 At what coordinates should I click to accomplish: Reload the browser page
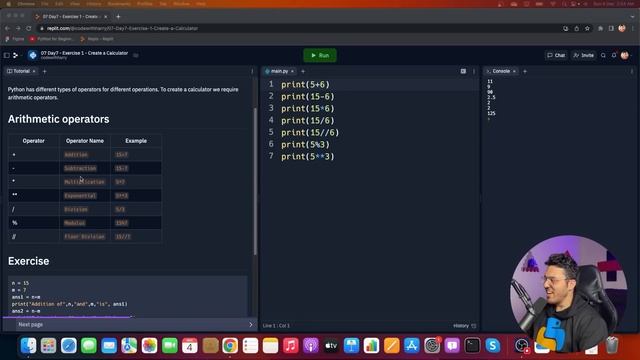coord(29,28)
